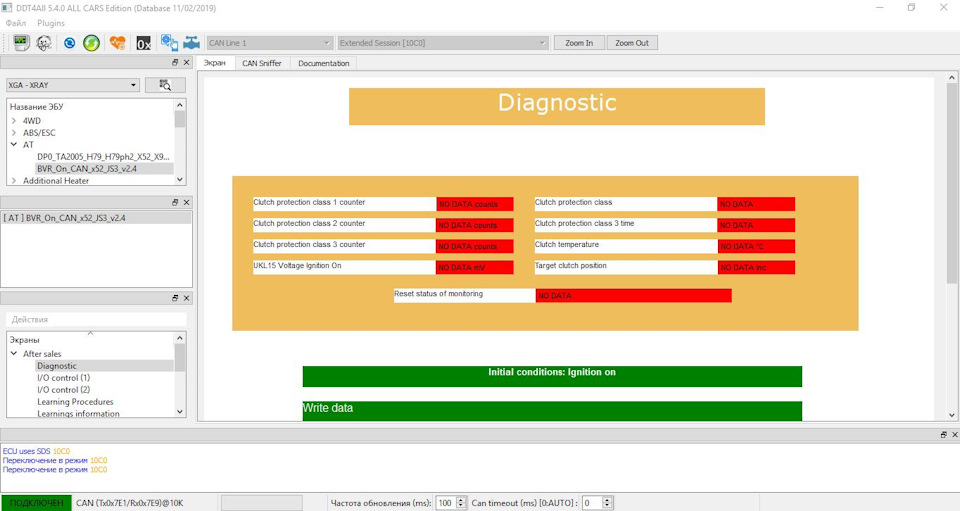This screenshot has width=960, height=511.
Task: Switch to the CAN Sniffer tab
Action: 262,63
